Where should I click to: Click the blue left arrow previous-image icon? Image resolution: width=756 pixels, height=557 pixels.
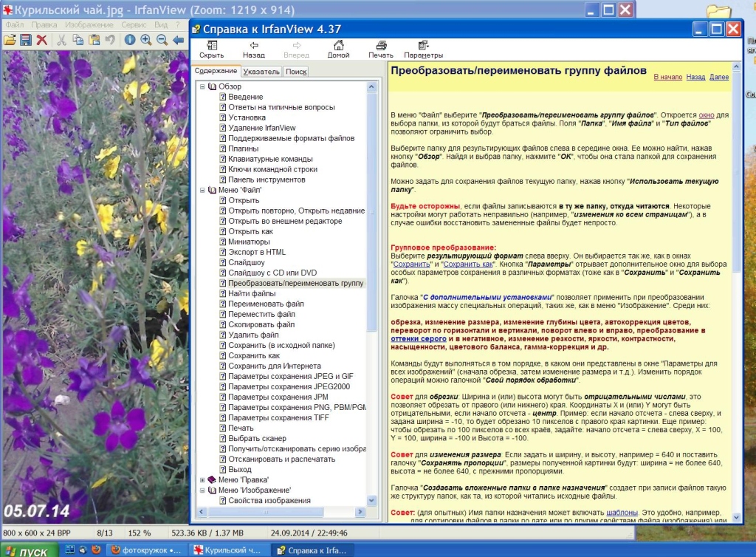click(x=179, y=40)
